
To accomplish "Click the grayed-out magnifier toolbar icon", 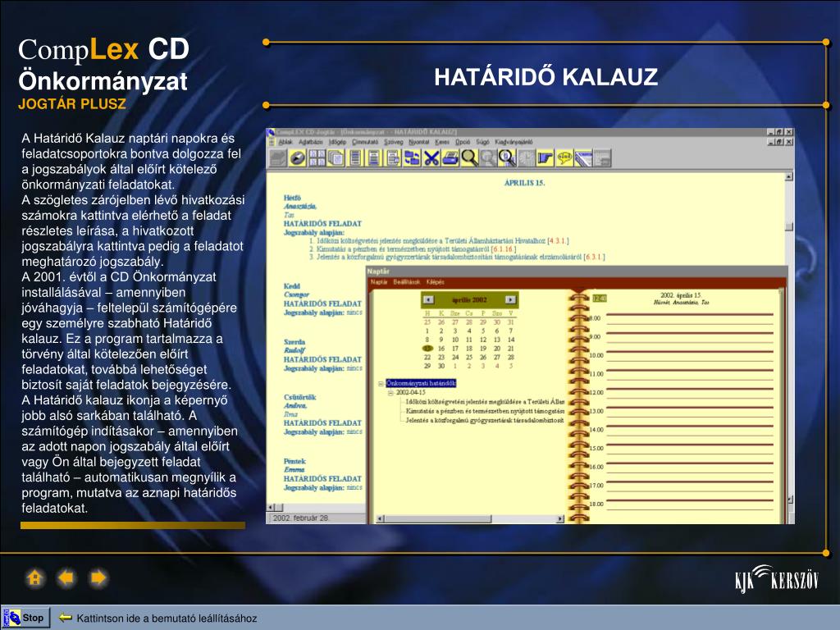I will pos(488,158).
